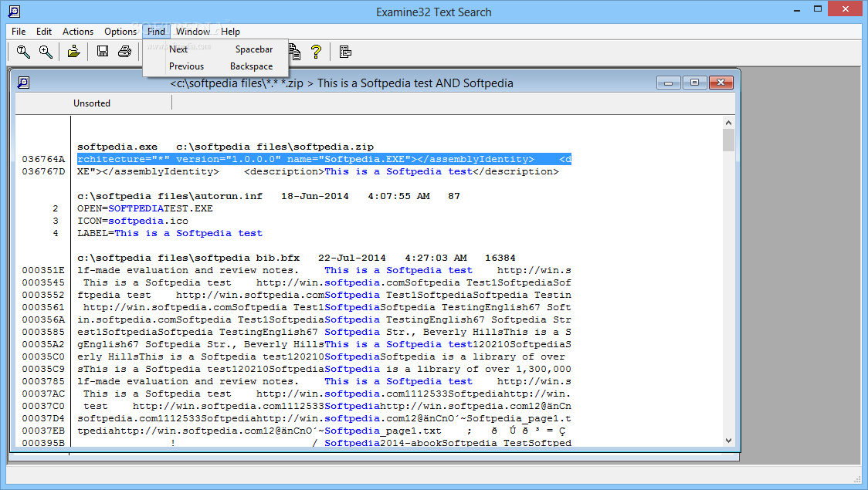Viewport: 868px width, 490px height.
Task: Click the ICON=softpedia.ico line
Action: click(x=133, y=221)
